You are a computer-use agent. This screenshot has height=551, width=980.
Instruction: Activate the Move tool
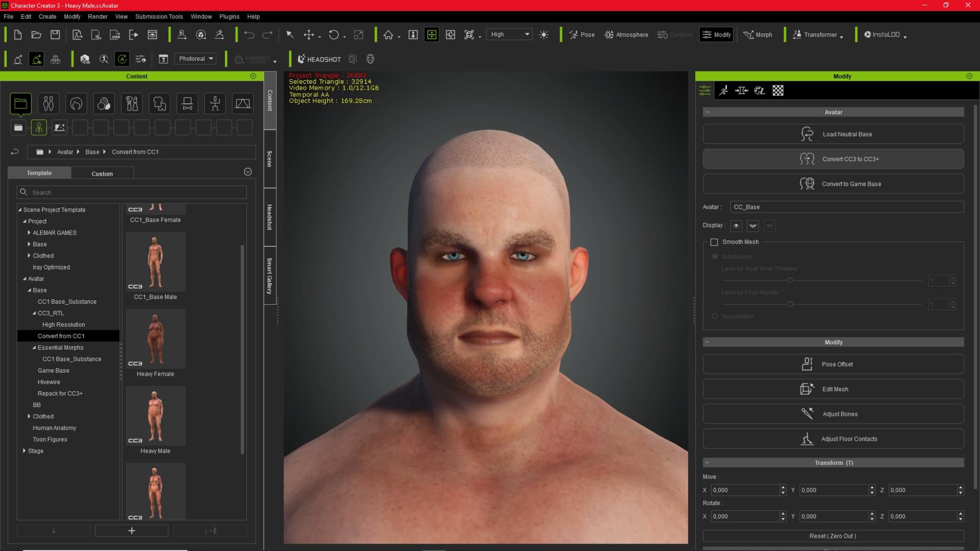click(309, 35)
